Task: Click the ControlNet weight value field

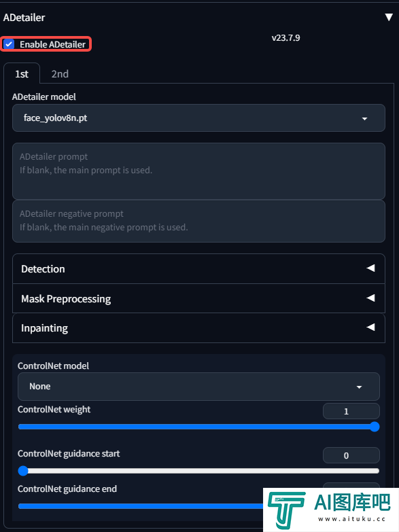Action: coord(351,411)
